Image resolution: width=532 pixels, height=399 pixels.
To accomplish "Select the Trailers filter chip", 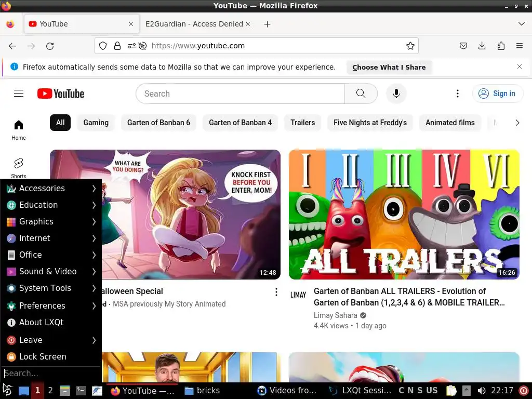I will (x=303, y=123).
